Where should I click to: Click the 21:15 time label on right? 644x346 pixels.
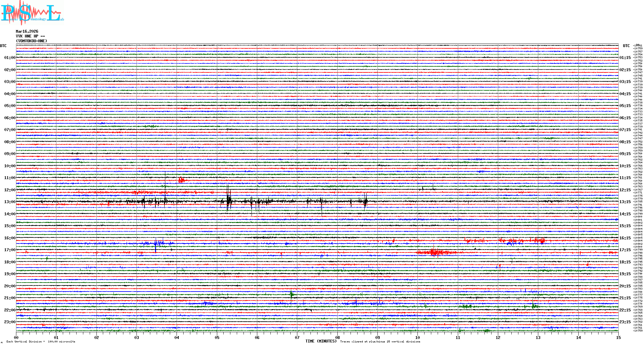(x=625, y=298)
